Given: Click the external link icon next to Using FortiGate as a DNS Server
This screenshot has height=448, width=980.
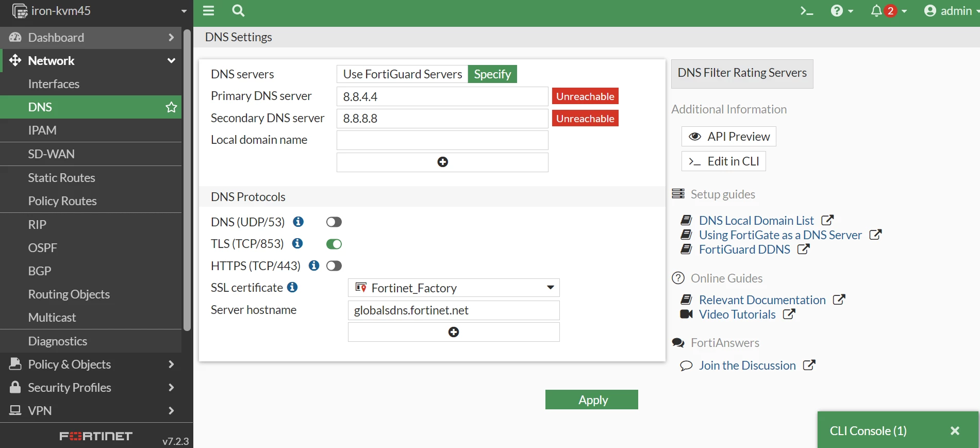Looking at the screenshot, I should (875, 235).
